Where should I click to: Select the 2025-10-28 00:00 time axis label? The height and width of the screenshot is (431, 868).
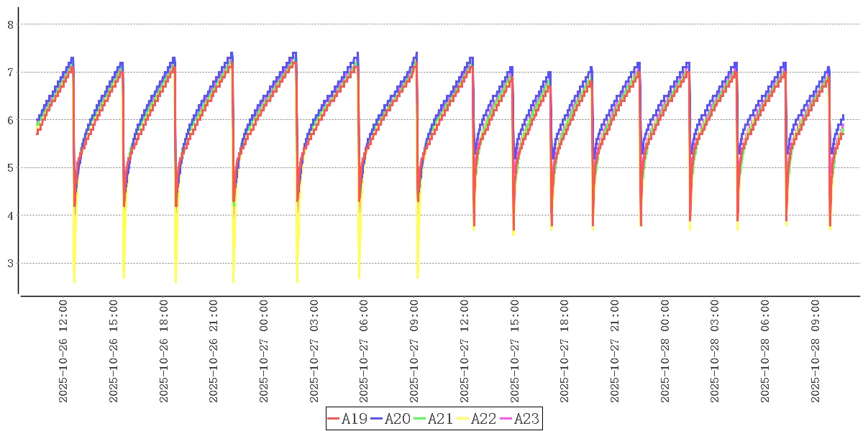click(x=665, y=351)
